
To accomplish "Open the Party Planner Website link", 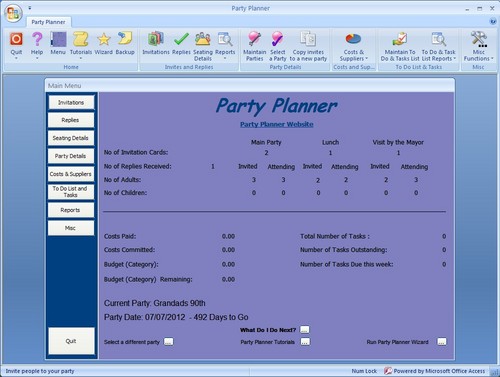I will (x=277, y=124).
